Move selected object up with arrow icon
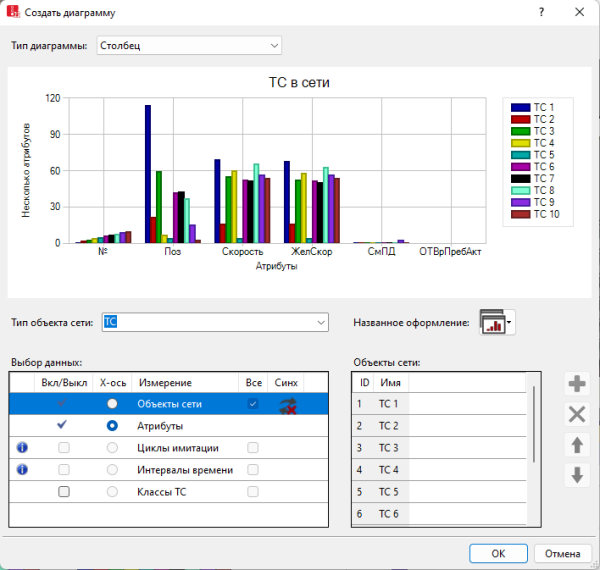Screen dimensions: 600x570 click(x=576, y=445)
